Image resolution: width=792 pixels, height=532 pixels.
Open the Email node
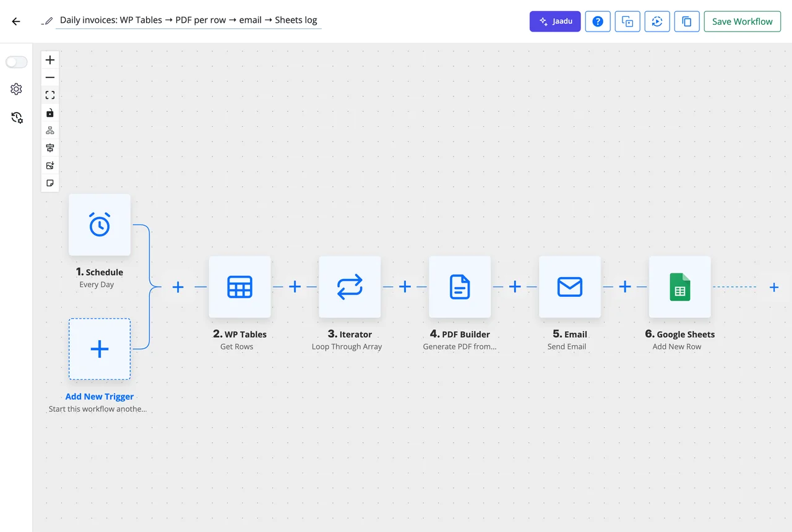point(570,287)
